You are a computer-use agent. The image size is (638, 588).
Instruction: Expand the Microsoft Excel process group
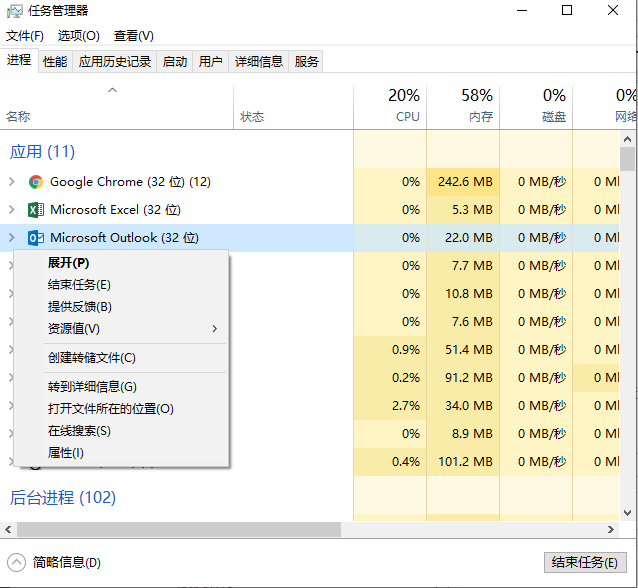[12, 210]
